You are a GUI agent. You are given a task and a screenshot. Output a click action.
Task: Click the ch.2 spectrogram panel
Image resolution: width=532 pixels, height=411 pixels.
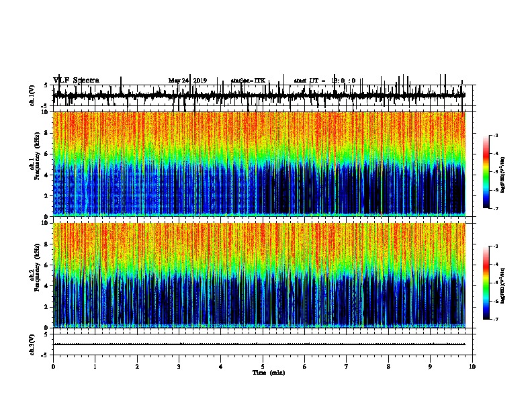coord(259,275)
